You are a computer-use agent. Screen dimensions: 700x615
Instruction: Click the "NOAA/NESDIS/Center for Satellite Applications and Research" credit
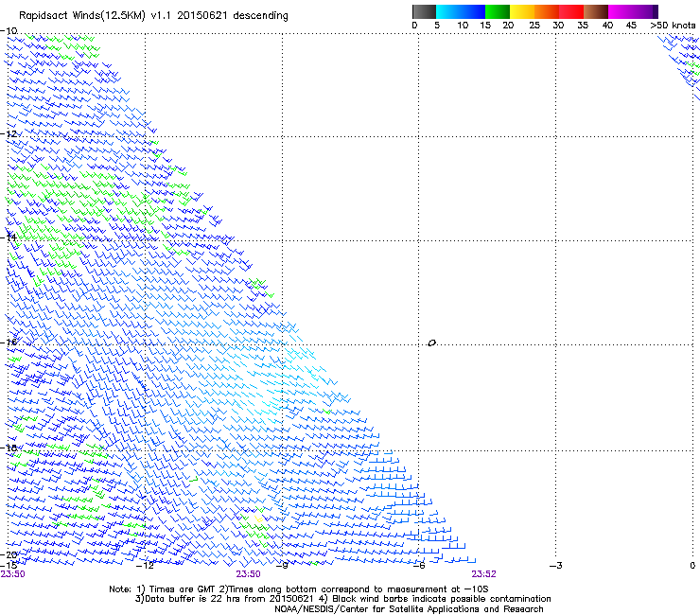point(409,609)
